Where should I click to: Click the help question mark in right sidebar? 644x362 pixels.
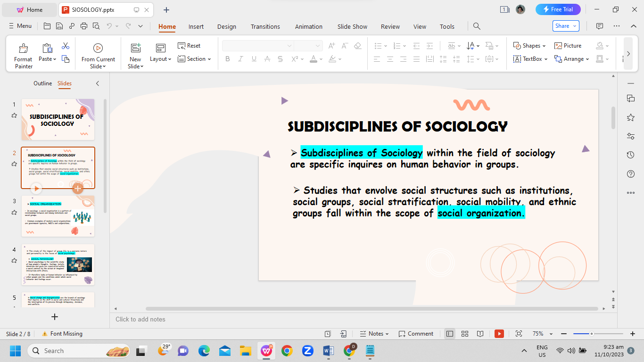(x=631, y=174)
